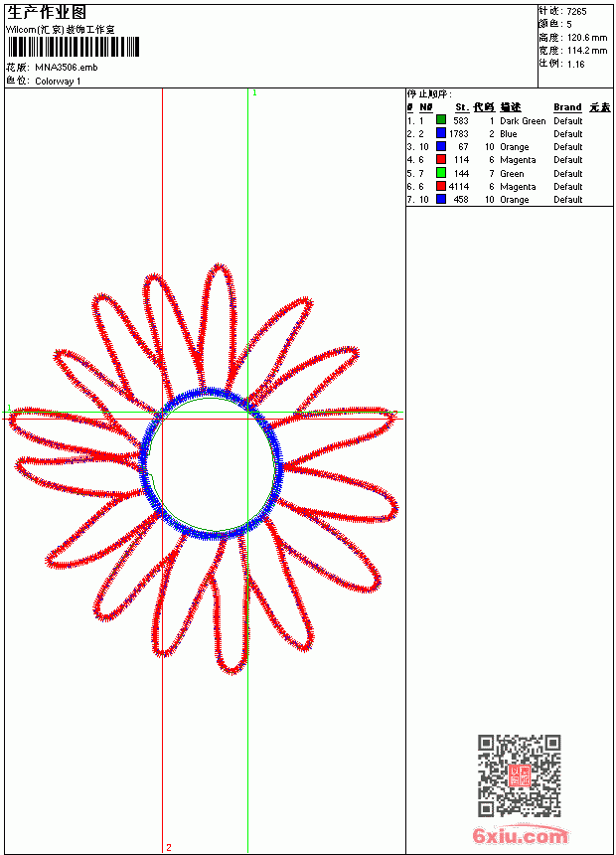Screen dimensions: 616x855
Task: Click the dark green swatch in row 1
Action: pos(441,120)
